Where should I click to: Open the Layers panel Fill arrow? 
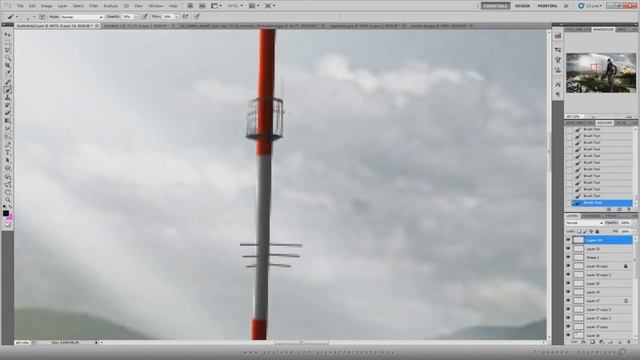[x=634, y=231]
